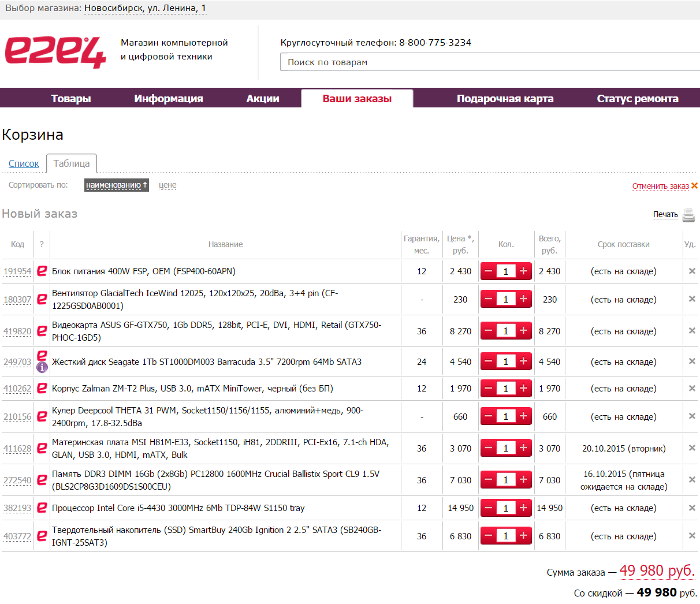The width and height of the screenshot is (700, 604).
Task: Sort cart by цене
Action: tap(167, 185)
